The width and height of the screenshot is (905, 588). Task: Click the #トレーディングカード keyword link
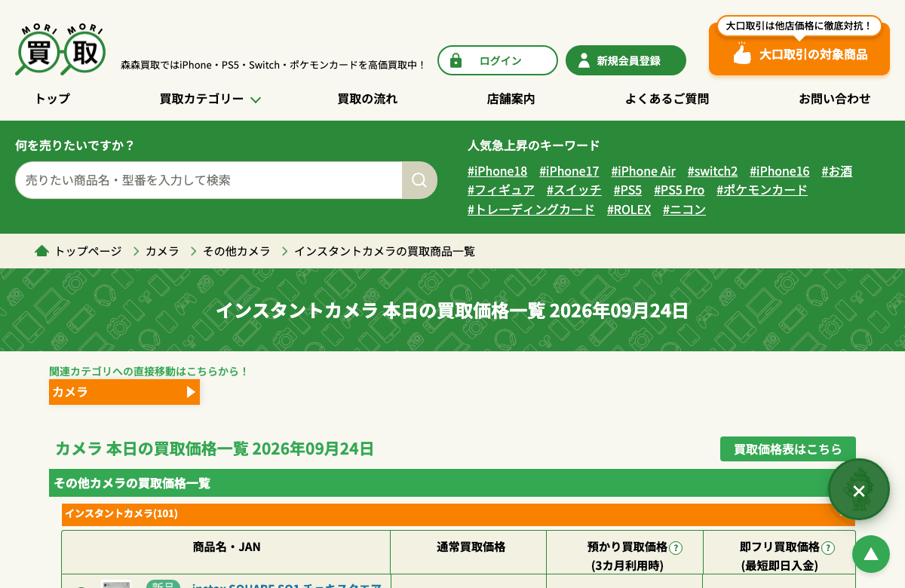click(x=531, y=210)
